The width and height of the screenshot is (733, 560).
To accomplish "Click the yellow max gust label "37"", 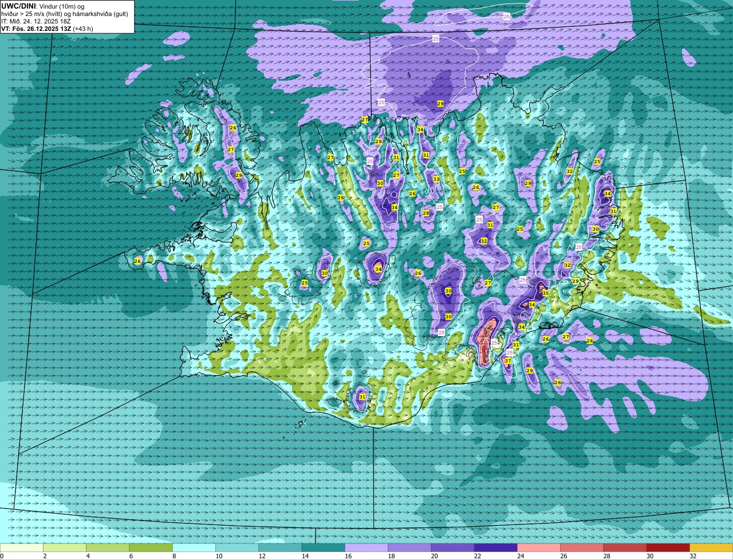I will coord(507,361).
